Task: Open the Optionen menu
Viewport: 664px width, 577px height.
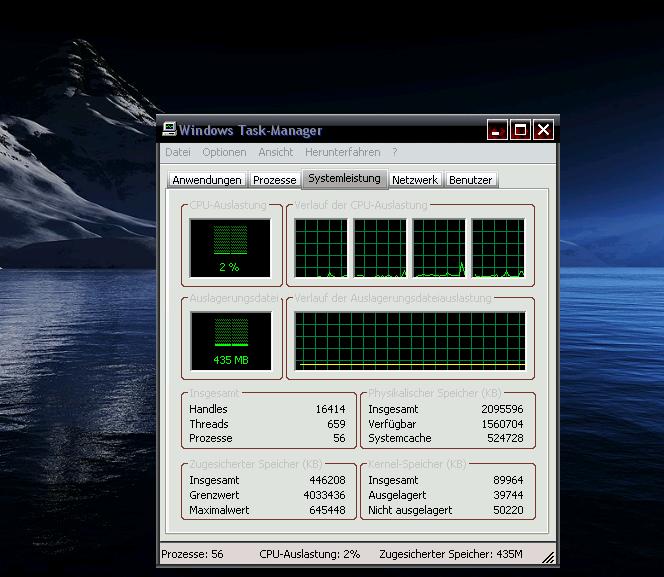Action: click(224, 152)
